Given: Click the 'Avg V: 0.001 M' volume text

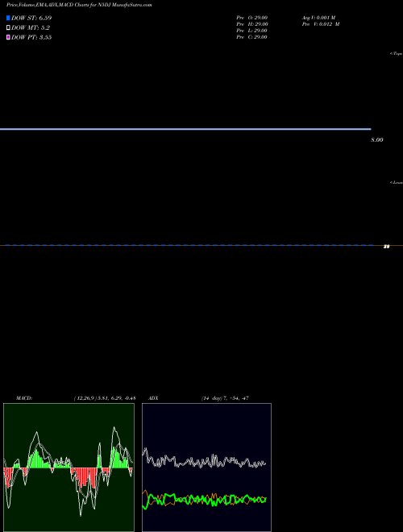Looking at the screenshot, I should coord(319,18).
